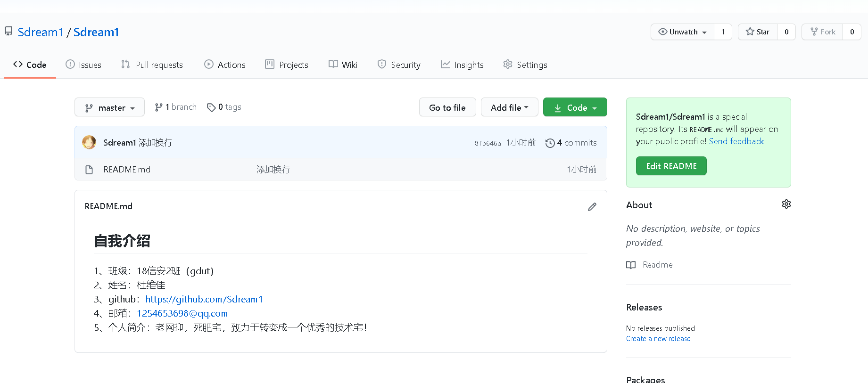Click the repository book icon beside Sdream1
Viewport: 868px width, 383px height.
point(8,31)
